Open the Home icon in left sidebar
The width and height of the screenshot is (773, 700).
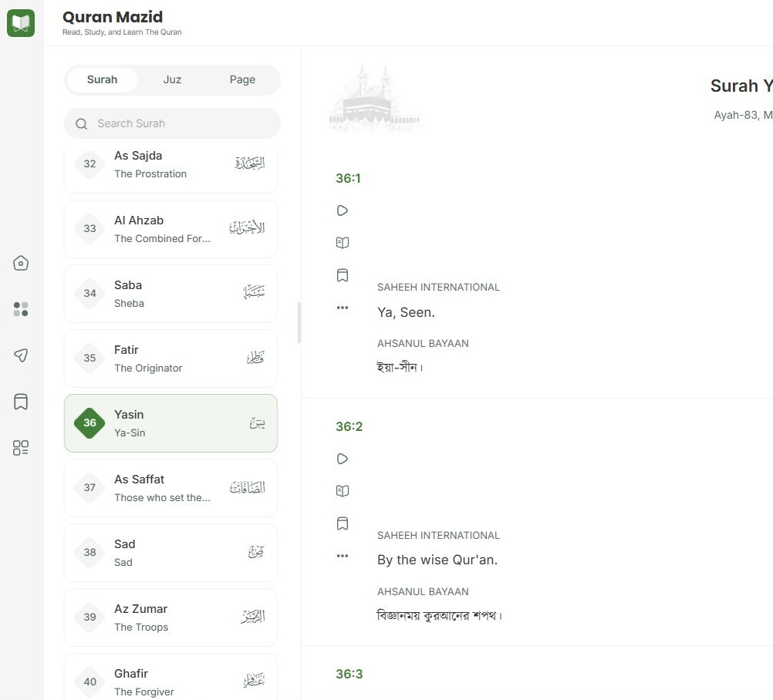click(x=21, y=263)
